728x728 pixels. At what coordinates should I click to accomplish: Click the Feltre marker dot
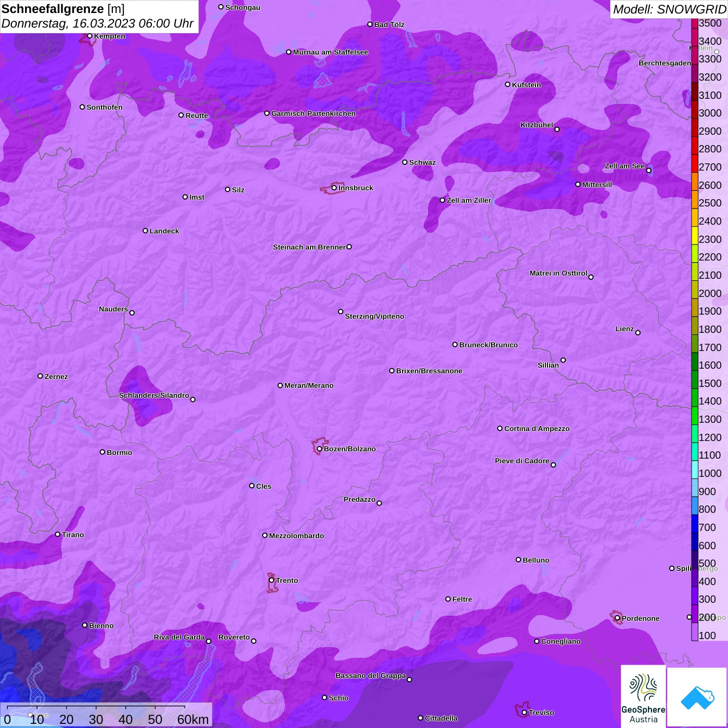(448, 599)
